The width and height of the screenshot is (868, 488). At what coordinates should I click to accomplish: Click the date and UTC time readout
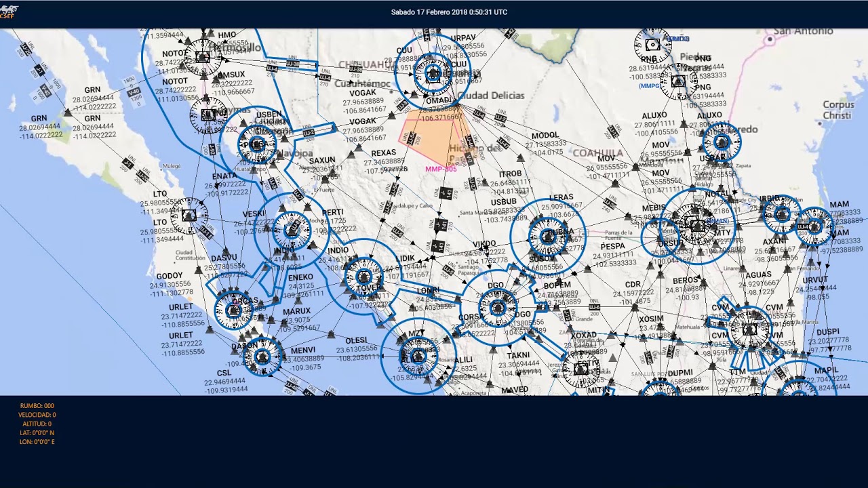pyautogui.click(x=449, y=12)
